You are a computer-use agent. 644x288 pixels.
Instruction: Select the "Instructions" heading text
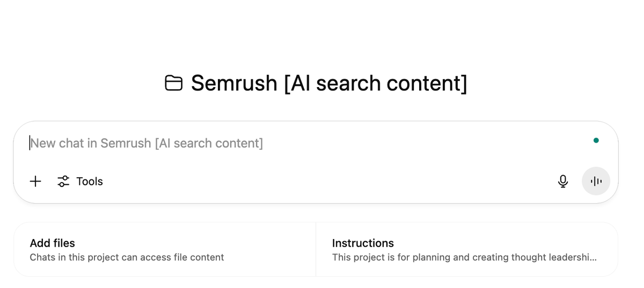(363, 243)
